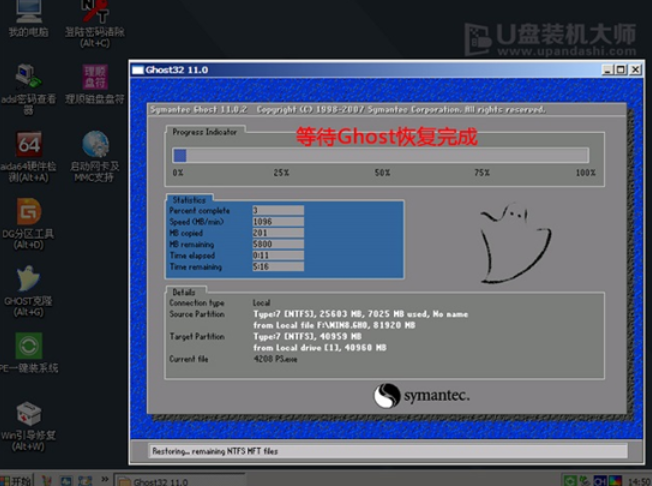Open the PE一键装系统 desktop icon

(28, 348)
